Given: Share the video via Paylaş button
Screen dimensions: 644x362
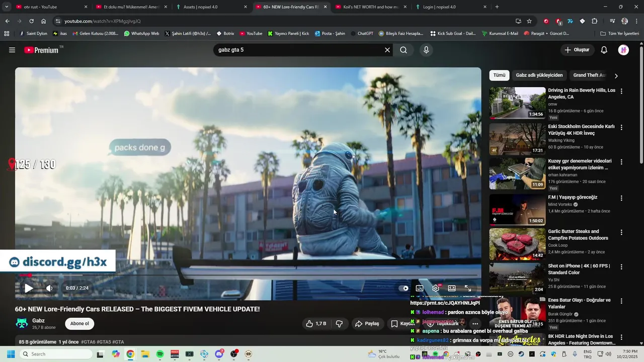Looking at the screenshot, I should coord(367,324).
